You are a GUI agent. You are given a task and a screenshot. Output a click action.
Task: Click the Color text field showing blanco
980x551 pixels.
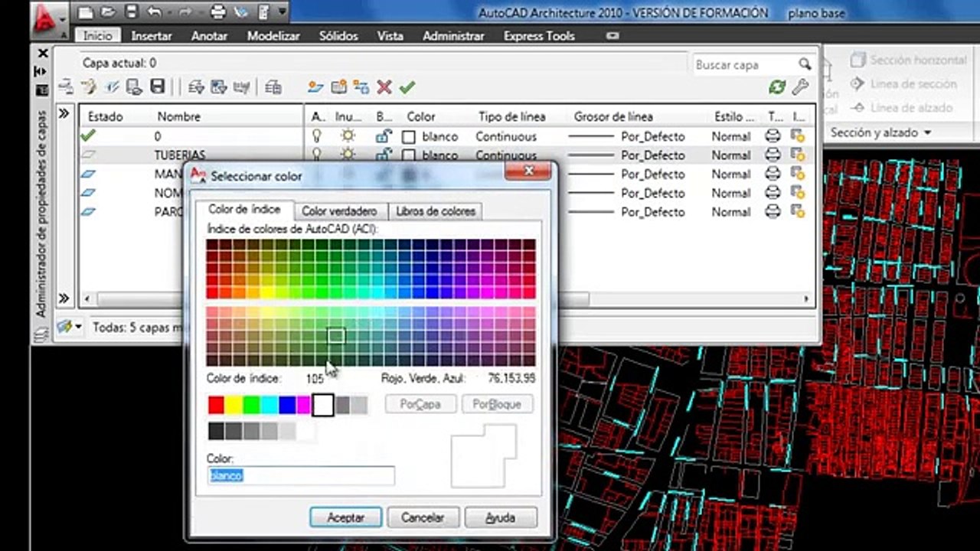301,475
